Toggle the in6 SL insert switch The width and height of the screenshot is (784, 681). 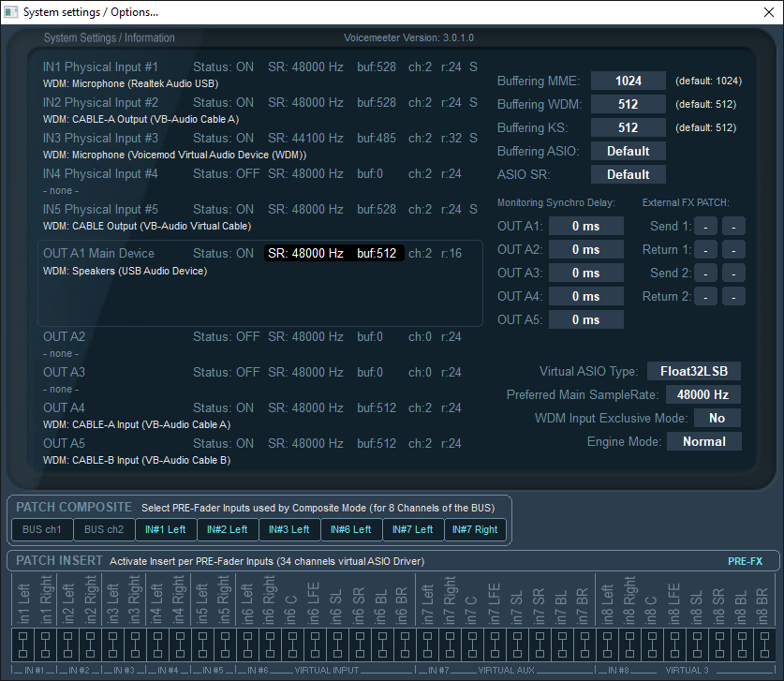coord(337,644)
